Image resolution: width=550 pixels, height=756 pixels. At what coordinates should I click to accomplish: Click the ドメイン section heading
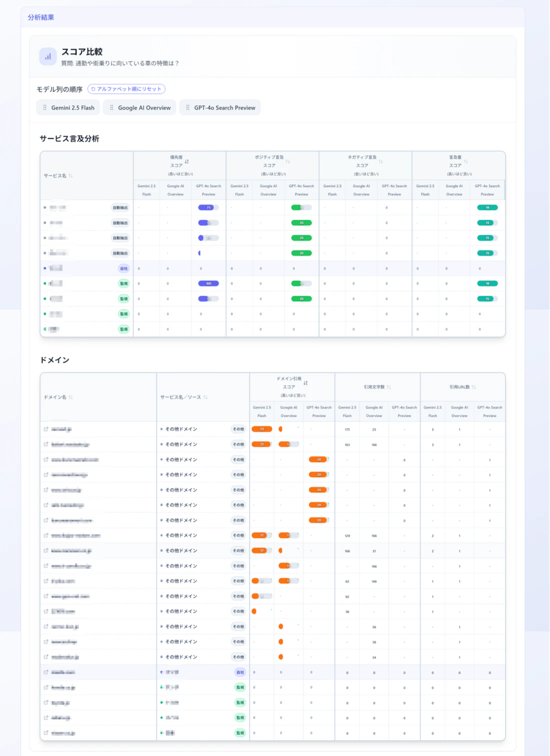pos(54,360)
